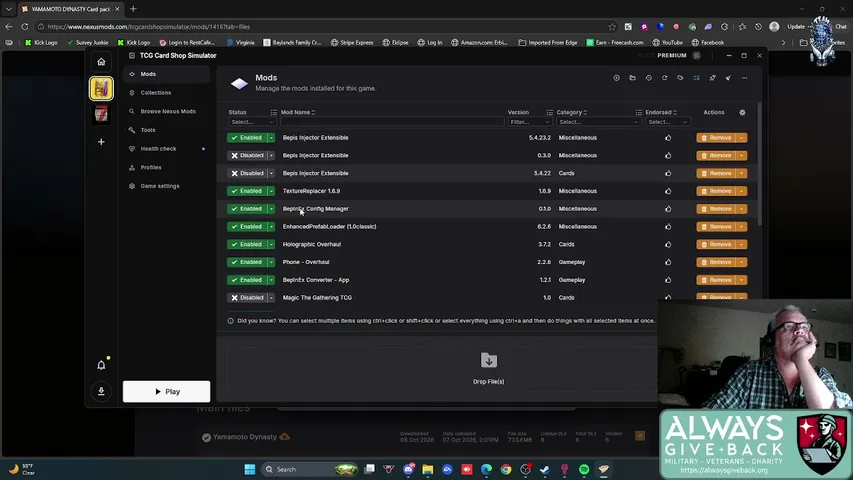The height and width of the screenshot is (480, 853).
Task: Add a new game with plus icon
Action: pos(101,142)
